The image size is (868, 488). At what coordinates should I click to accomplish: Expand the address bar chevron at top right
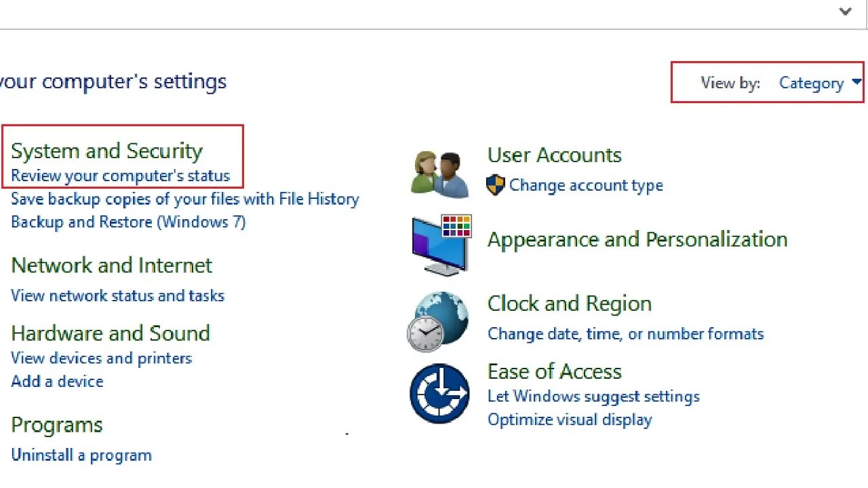point(845,12)
